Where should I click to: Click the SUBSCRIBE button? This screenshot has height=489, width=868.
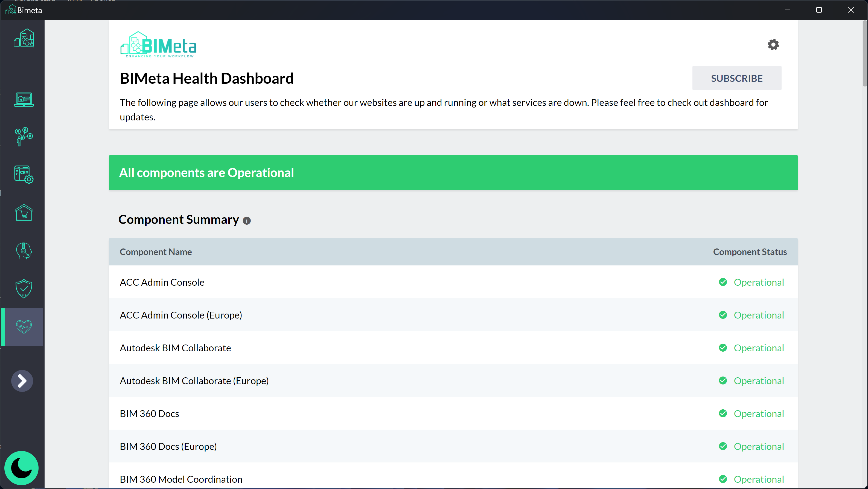tap(736, 78)
